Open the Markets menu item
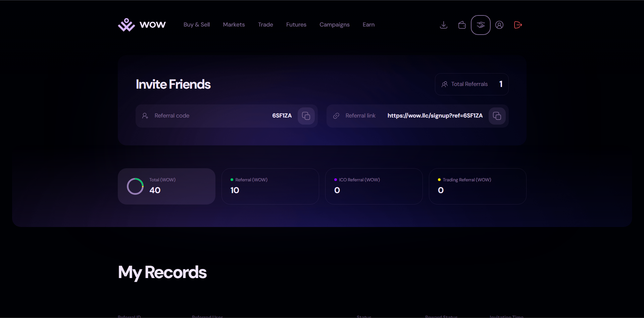Viewport: 644px width, 318px height. pyautogui.click(x=234, y=25)
